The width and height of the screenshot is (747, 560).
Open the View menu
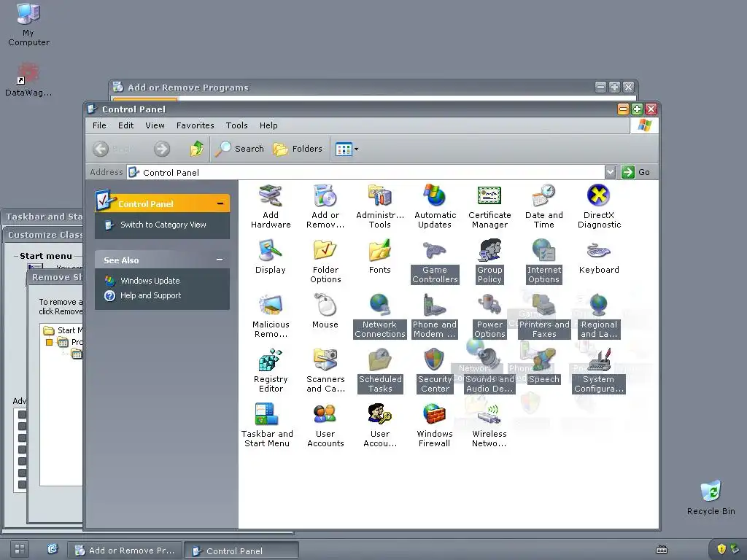click(155, 125)
